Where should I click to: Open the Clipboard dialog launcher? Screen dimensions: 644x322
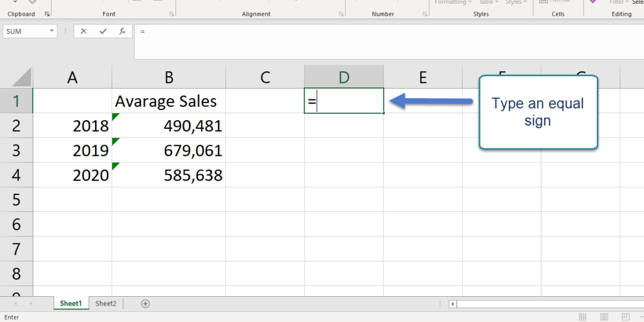(x=47, y=14)
